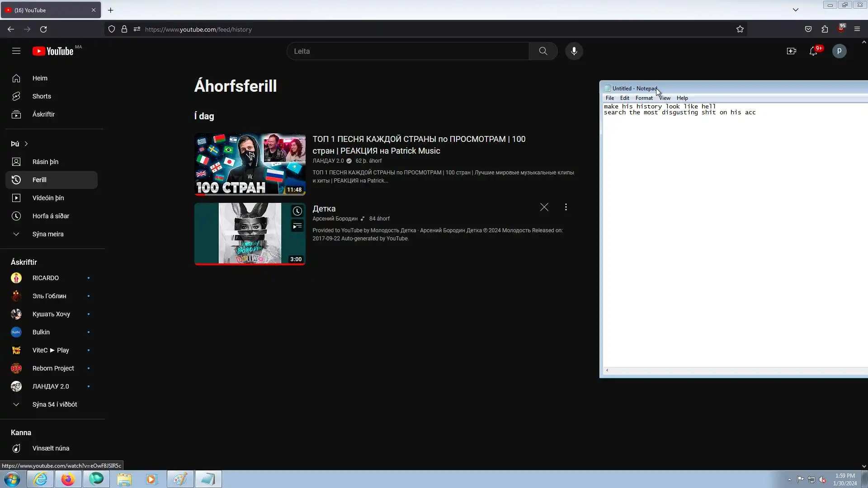Image resolution: width=868 pixels, height=488 pixels.
Task: Open Notepad Edit menu
Action: [624, 98]
